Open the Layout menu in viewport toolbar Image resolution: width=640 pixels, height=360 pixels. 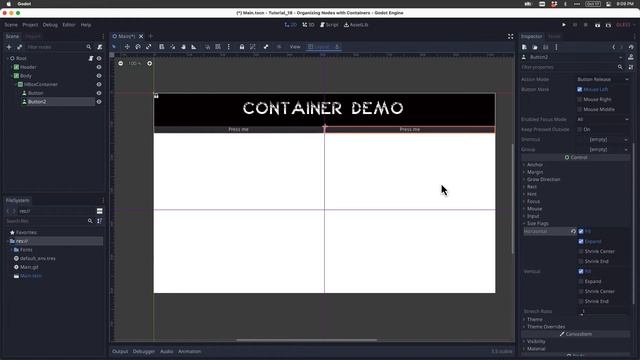(319, 47)
